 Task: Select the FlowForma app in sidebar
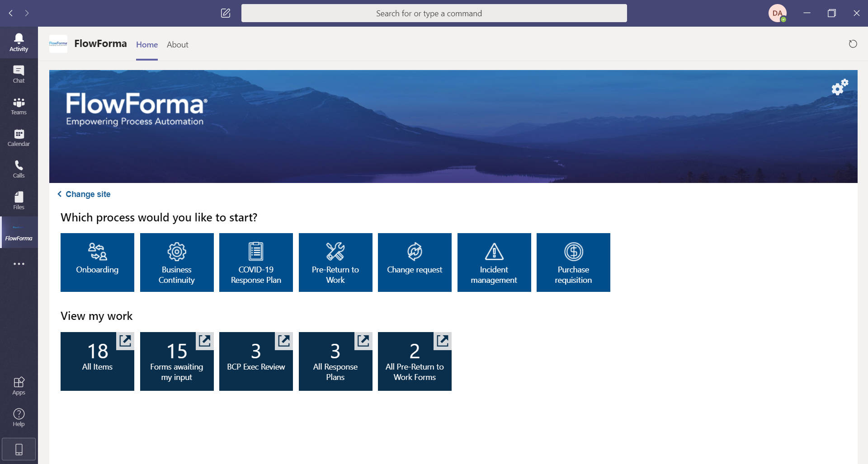(19, 232)
